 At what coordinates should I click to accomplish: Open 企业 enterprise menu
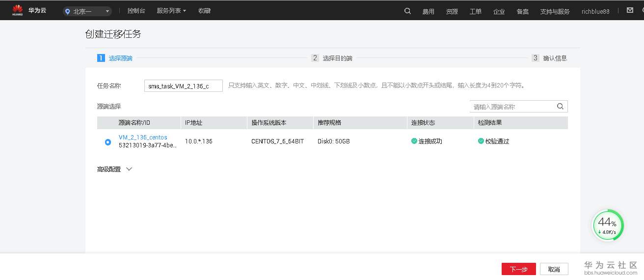(499, 11)
